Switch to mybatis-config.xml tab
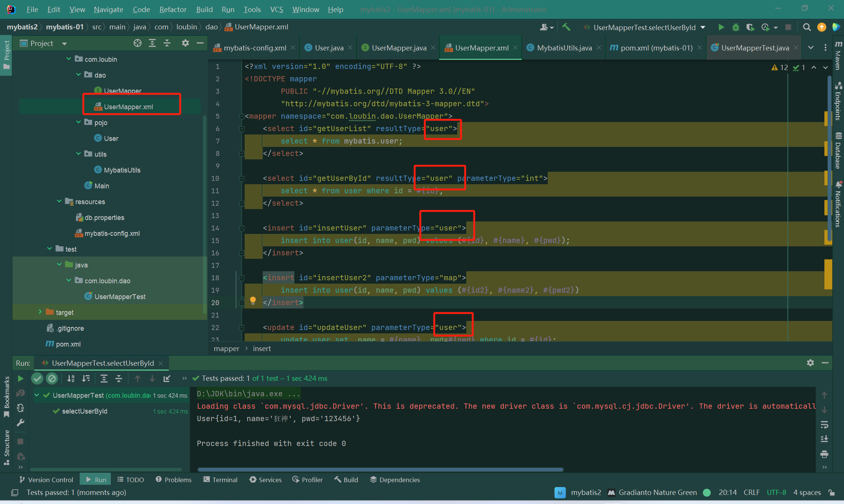This screenshot has height=504, width=844. click(x=254, y=48)
